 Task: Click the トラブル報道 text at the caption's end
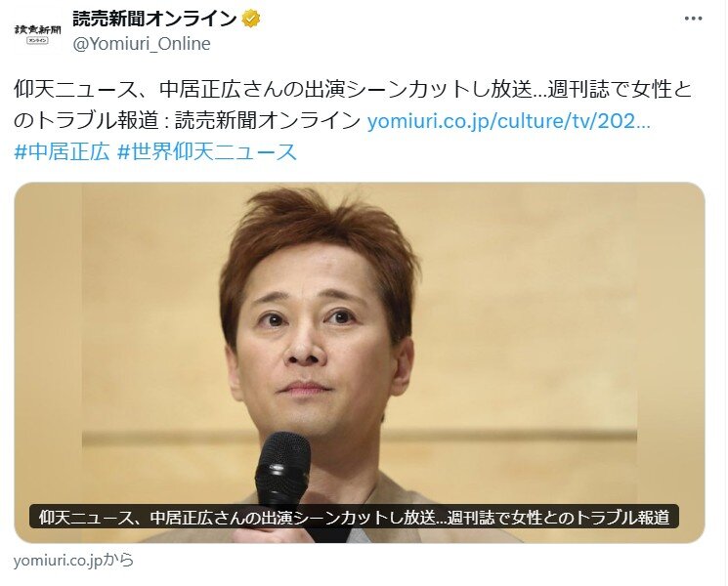[x=622, y=517]
